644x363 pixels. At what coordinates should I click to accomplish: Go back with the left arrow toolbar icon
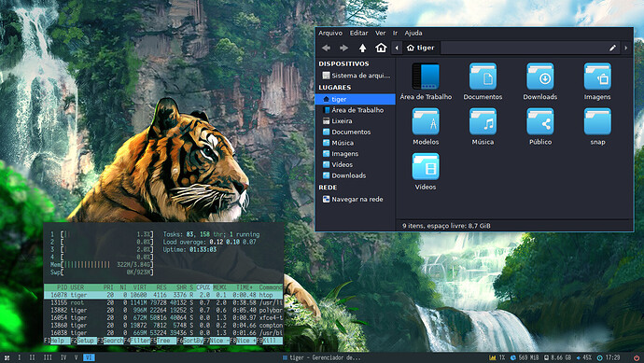point(326,48)
